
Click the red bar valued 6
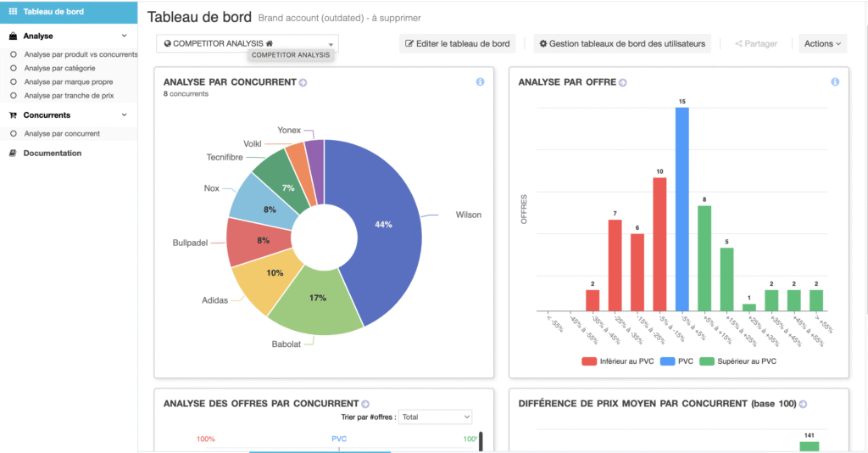tap(637, 272)
